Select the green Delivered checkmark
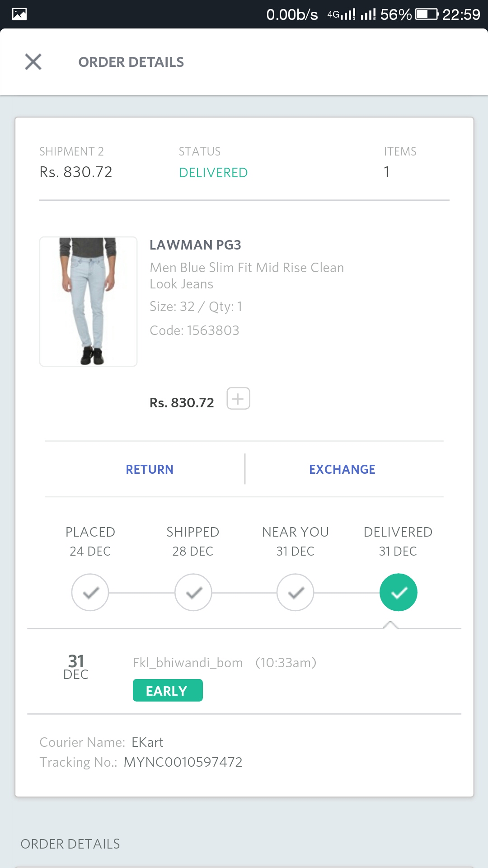488x868 pixels. 398,592
